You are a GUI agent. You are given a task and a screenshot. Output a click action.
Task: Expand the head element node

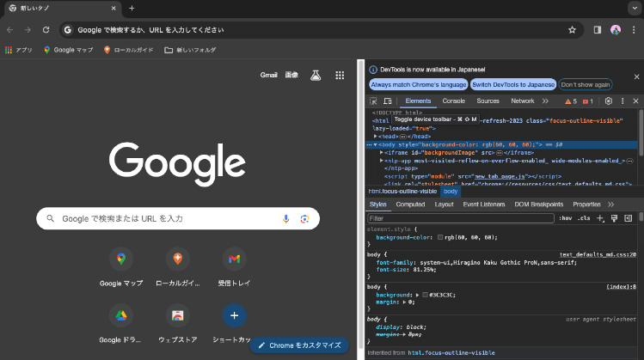pyautogui.click(x=376, y=137)
